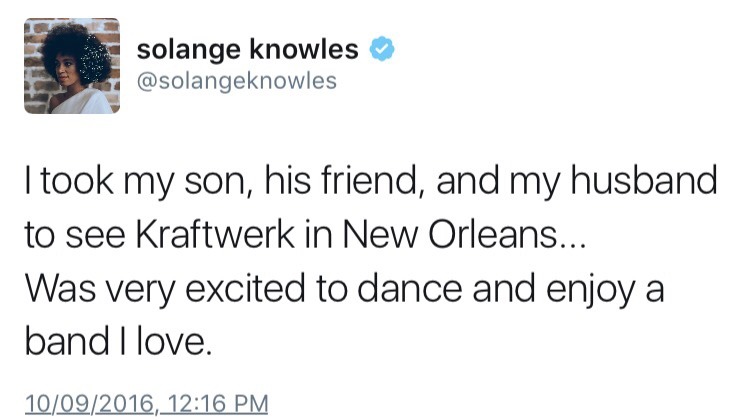750x420 pixels.
Task: Click the 12:16 PM time in timestamp
Action: 219,403
